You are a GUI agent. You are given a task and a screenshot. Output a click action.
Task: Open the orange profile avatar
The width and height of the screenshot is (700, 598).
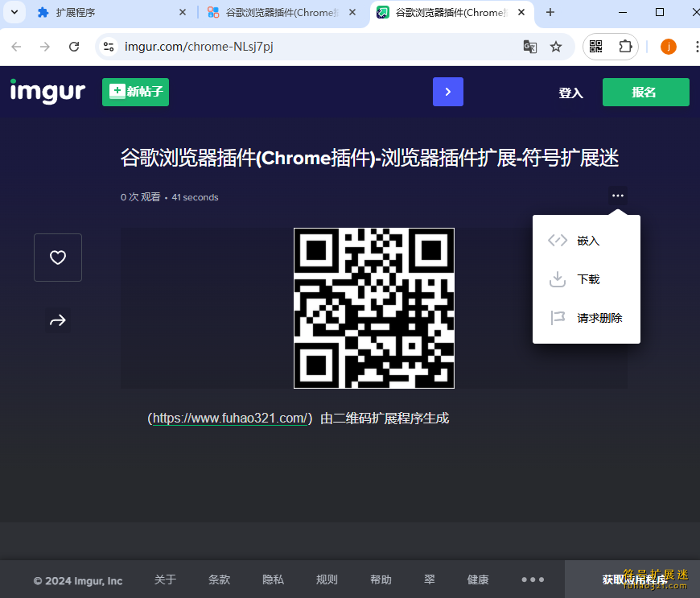669,47
